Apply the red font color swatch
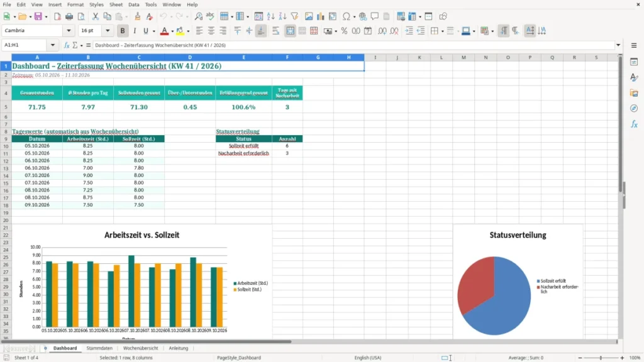The width and height of the screenshot is (644, 362). click(164, 31)
